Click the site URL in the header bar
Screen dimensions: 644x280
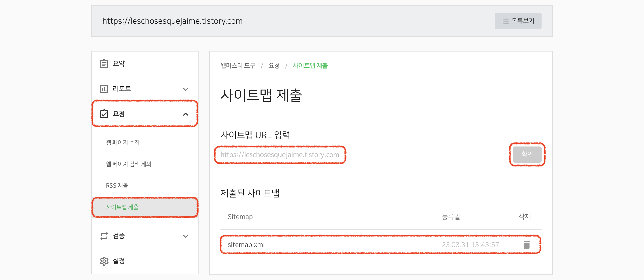click(x=172, y=21)
